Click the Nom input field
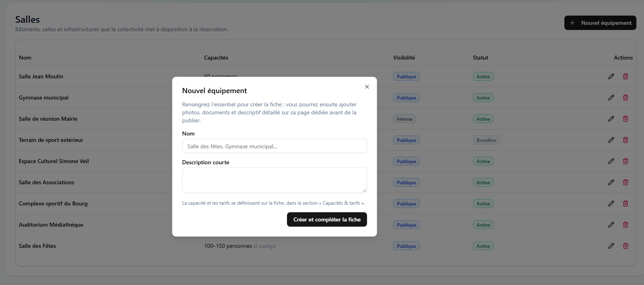 pyautogui.click(x=275, y=146)
